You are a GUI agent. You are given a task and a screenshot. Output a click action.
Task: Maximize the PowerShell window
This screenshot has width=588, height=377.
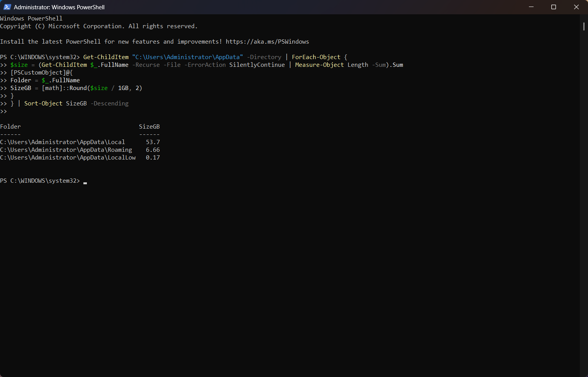[554, 7]
